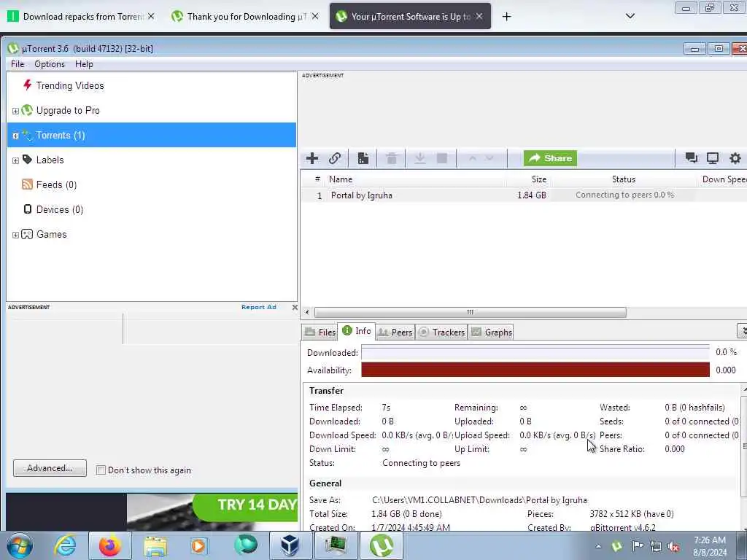Sort by the Down Speed column header

(724, 179)
